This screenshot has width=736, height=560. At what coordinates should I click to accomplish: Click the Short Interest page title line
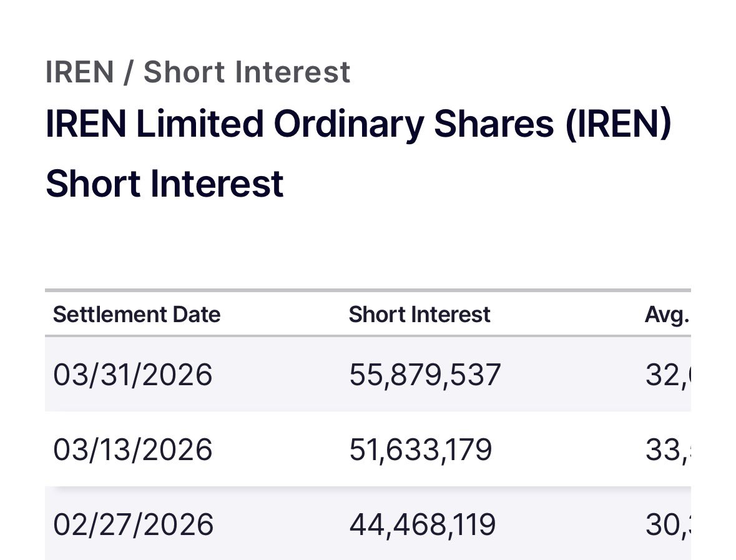165,184
